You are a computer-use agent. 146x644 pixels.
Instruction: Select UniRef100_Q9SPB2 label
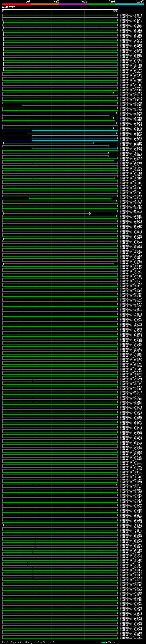click(131, 156)
